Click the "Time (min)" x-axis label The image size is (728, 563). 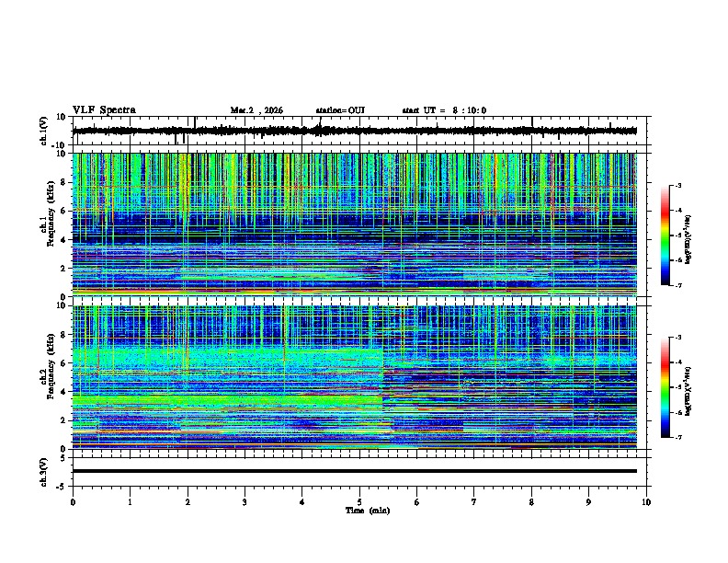point(368,511)
